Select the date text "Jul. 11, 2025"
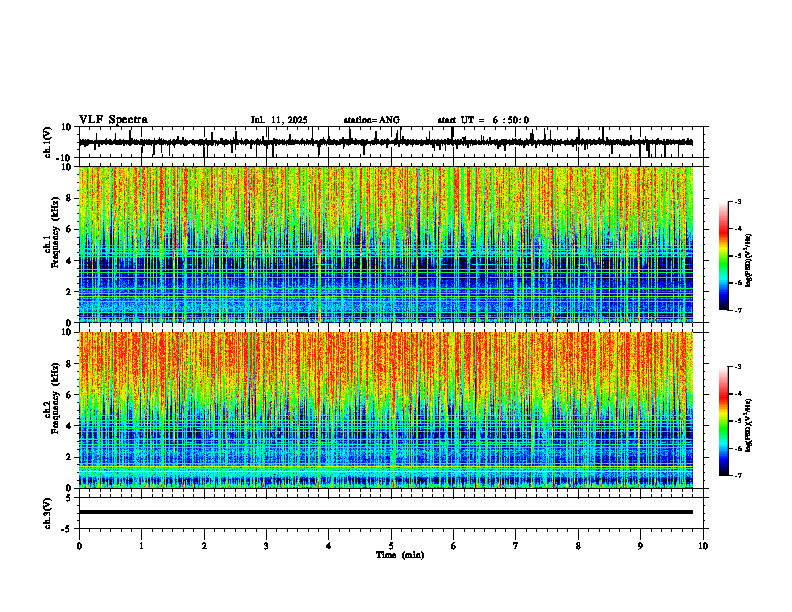 click(x=279, y=120)
